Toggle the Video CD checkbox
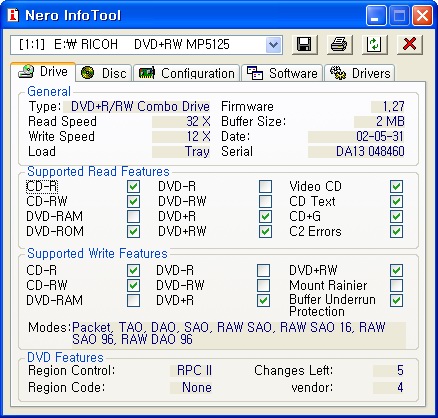Viewport: 438px width, 418px height. tap(396, 187)
